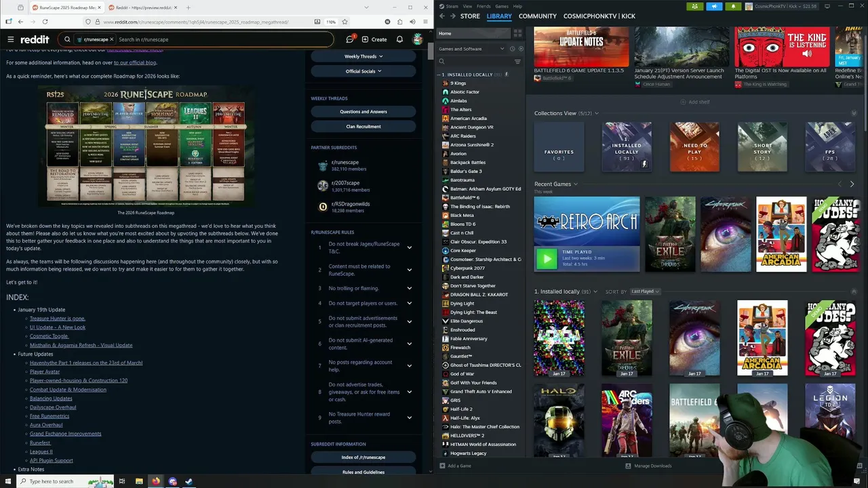Viewport: 868px width, 488px height.
Task: Reload the Firefox page
Action: tap(45, 22)
